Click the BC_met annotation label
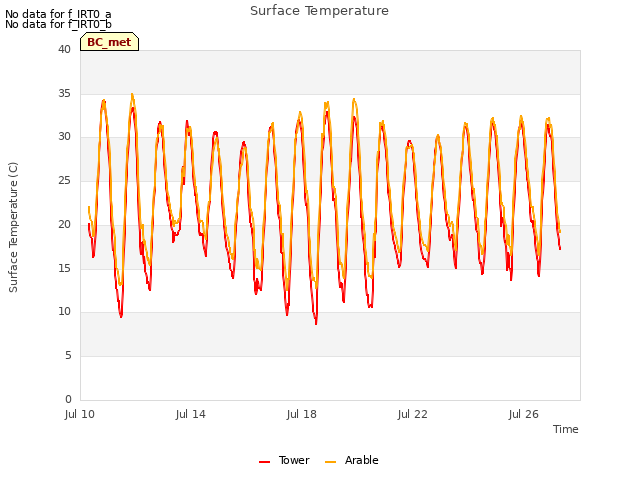 109,42
